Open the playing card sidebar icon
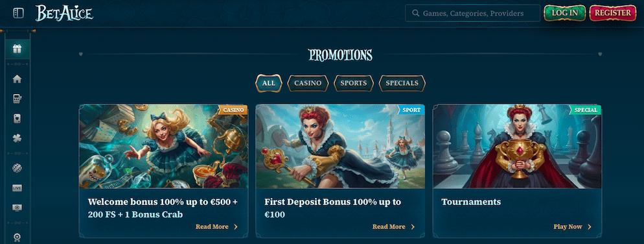The height and width of the screenshot is (244, 644). click(17, 119)
